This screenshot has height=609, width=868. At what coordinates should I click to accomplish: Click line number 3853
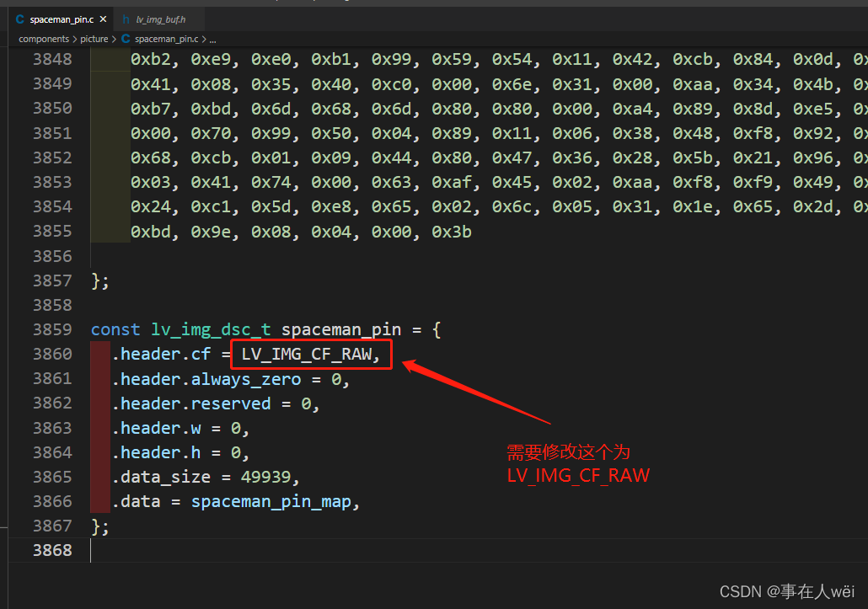coord(52,182)
